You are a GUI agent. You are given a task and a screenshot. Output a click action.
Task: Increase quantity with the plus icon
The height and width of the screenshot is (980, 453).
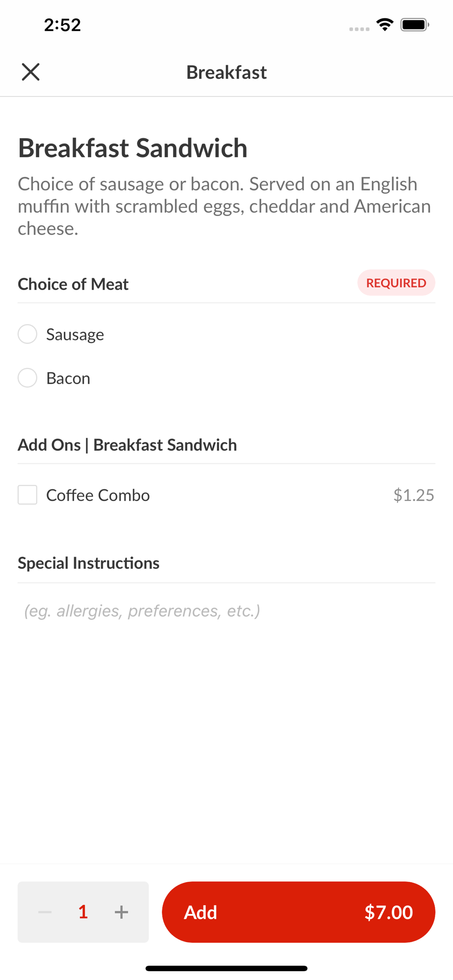(x=121, y=912)
